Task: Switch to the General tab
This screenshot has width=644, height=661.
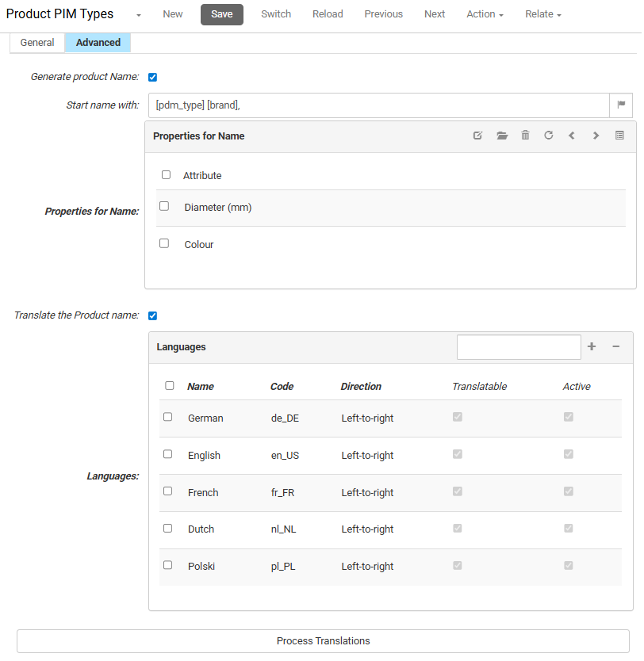Action: pyautogui.click(x=37, y=43)
